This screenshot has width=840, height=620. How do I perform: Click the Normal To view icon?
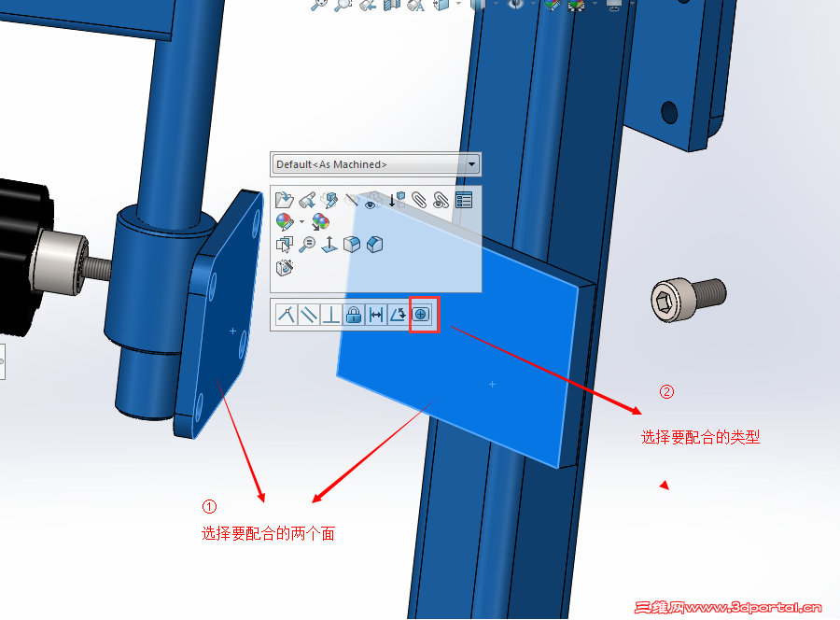click(329, 245)
